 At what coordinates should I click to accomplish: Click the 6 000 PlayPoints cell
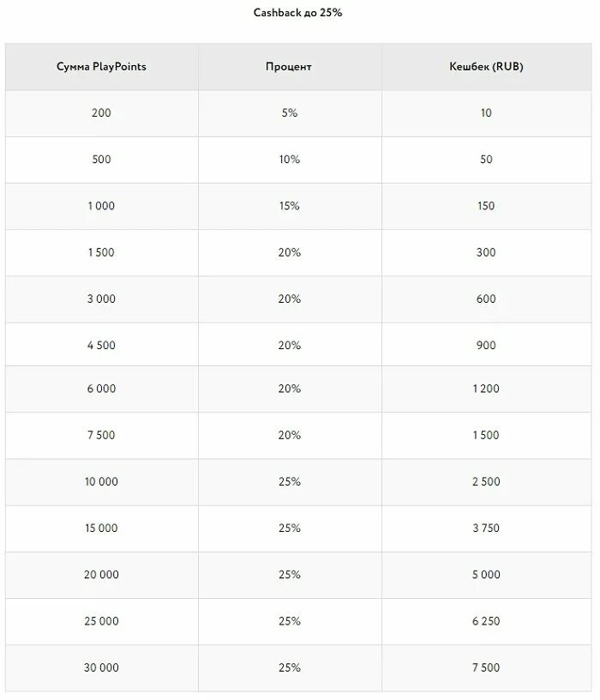(101, 389)
